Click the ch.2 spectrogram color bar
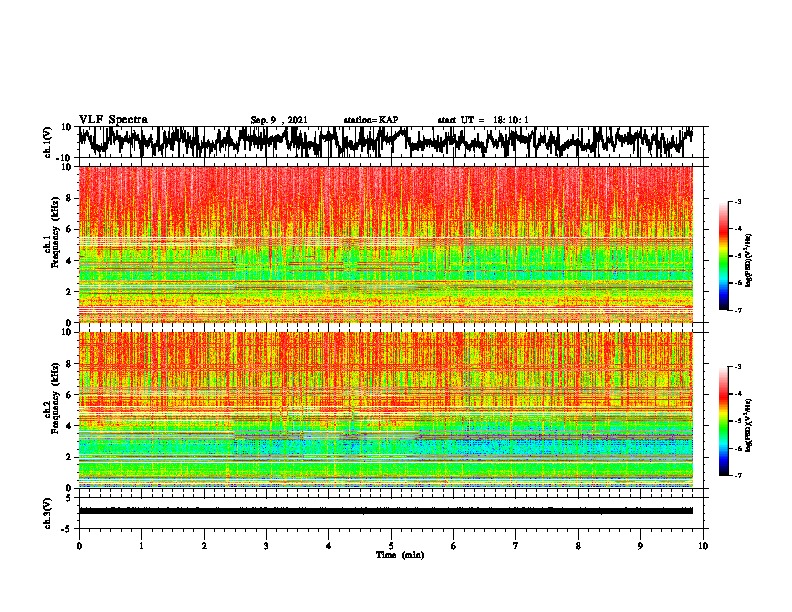 pyautogui.click(x=723, y=421)
